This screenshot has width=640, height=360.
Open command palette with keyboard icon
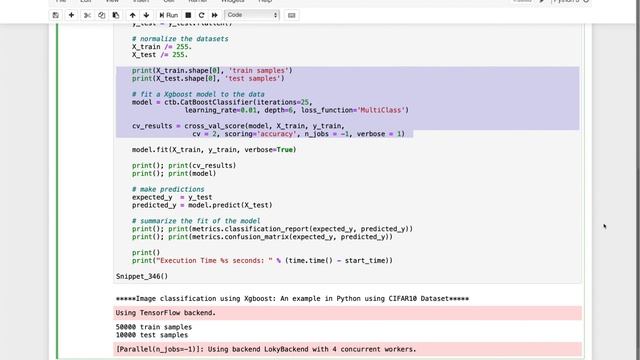tap(291, 15)
